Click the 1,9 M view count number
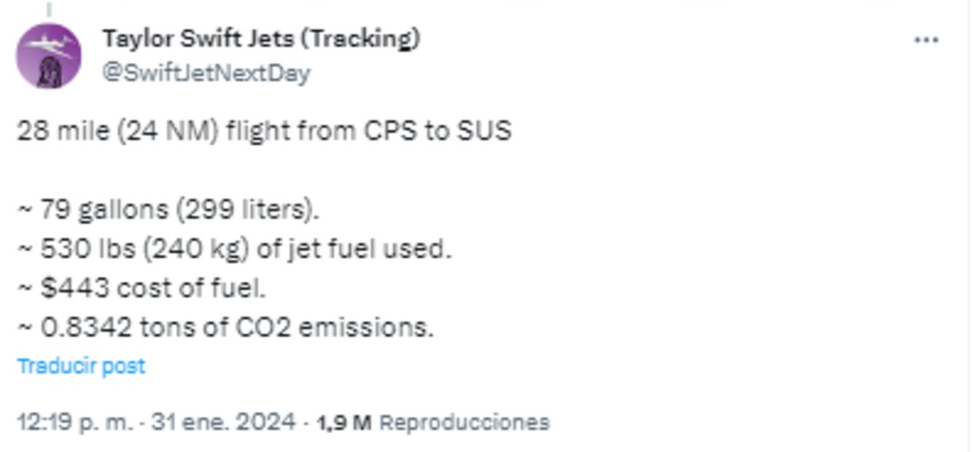This screenshot has width=980, height=452. click(344, 422)
